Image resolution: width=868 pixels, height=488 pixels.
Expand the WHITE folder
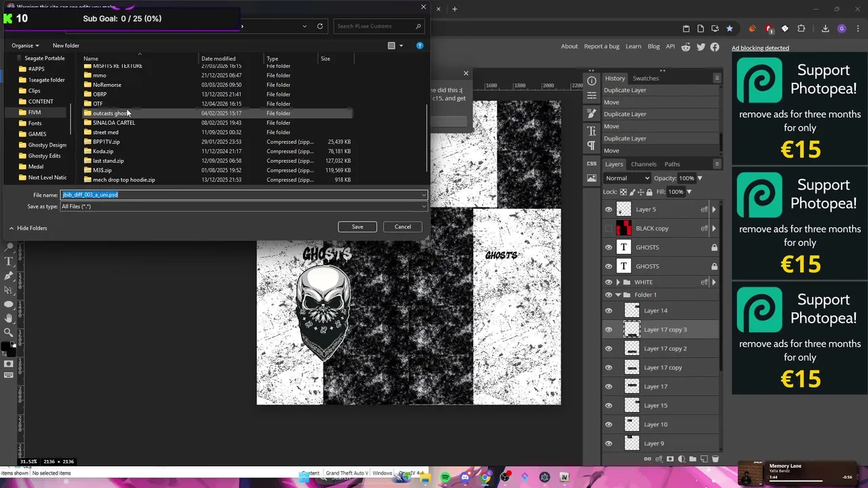[618, 282]
